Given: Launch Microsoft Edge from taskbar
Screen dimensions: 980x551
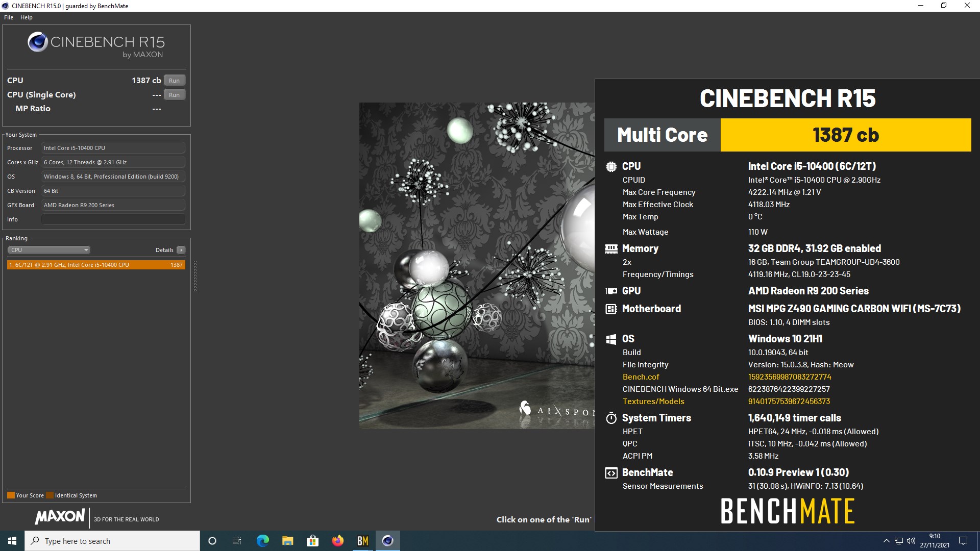Looking at the screenshot, I should (262, 541).
